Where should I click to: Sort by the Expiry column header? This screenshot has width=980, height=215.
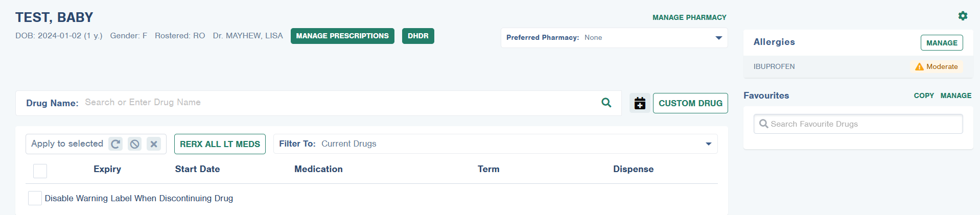[107, 169]
